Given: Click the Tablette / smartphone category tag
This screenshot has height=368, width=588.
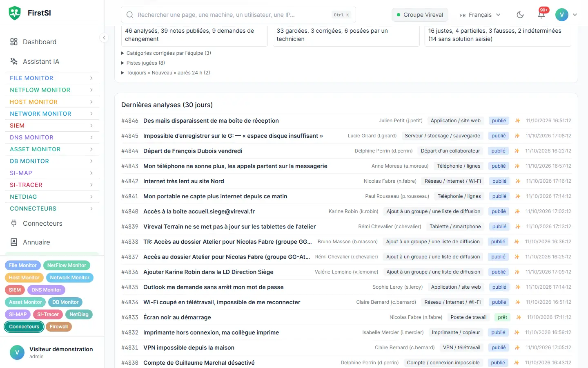Looking at the screenshot, I should pyautogui.click(x=455, y=227).
